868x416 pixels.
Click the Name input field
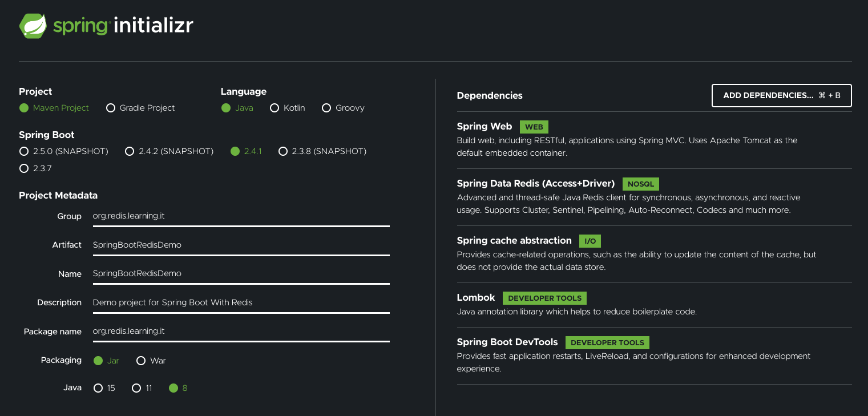point(241,273)
